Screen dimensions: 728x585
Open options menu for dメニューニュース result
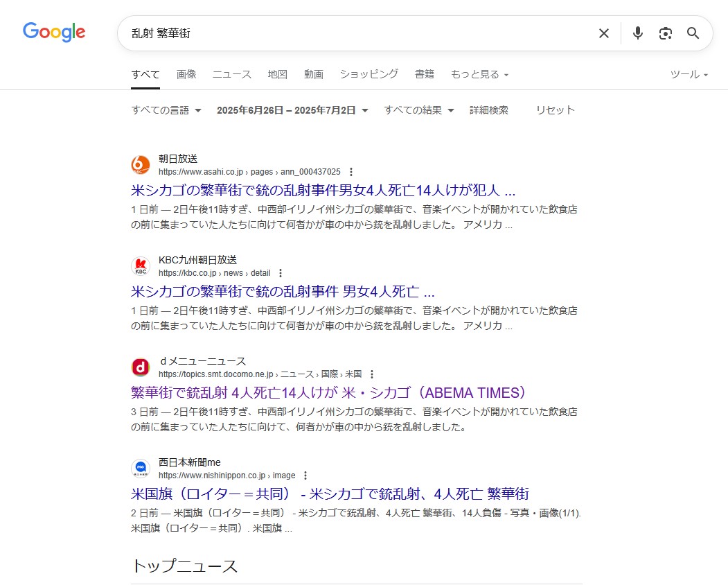click(372, 374)
